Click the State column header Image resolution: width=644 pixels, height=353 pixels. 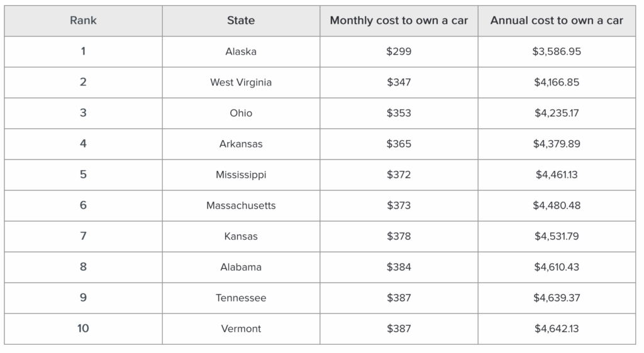pyautogui.click(x=241, y=21)
